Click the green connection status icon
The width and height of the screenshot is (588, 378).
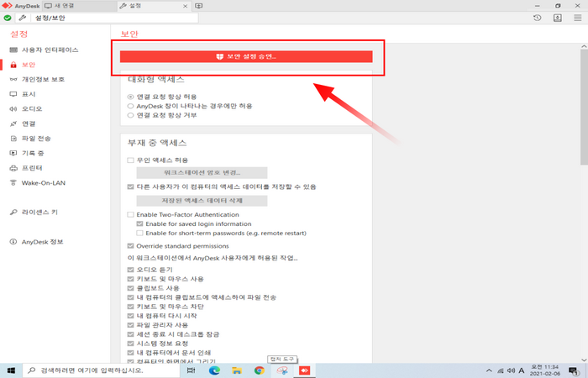pyautogui.click(x=7, y=18)
